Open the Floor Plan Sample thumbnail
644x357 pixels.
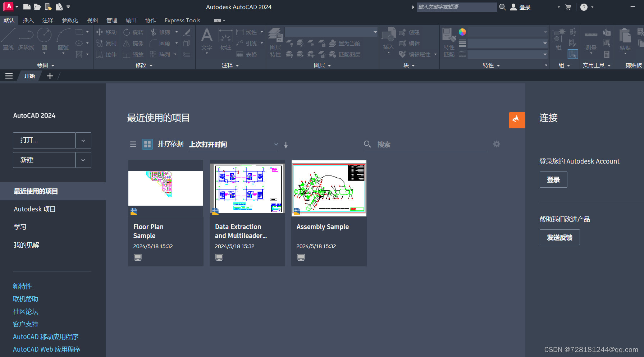coord(166,188)
